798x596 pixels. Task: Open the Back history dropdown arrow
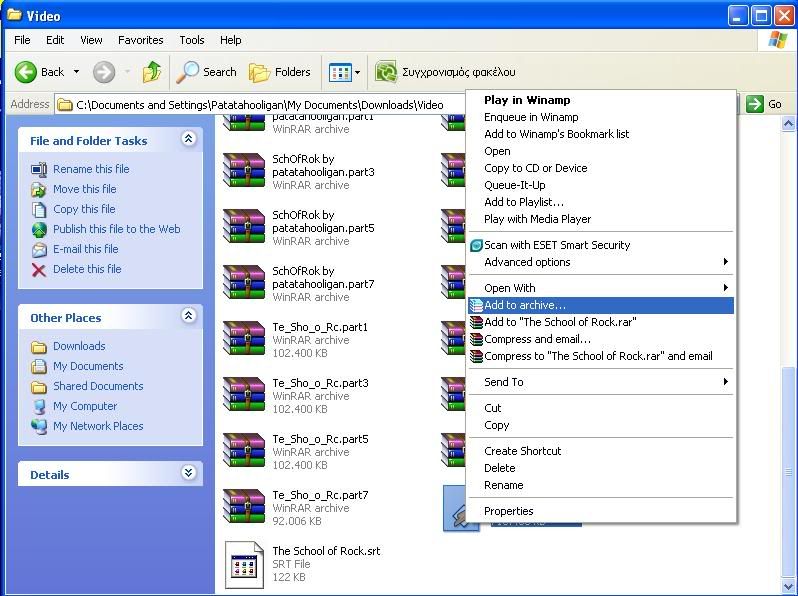pyautogui.click(x=76, y=72)
